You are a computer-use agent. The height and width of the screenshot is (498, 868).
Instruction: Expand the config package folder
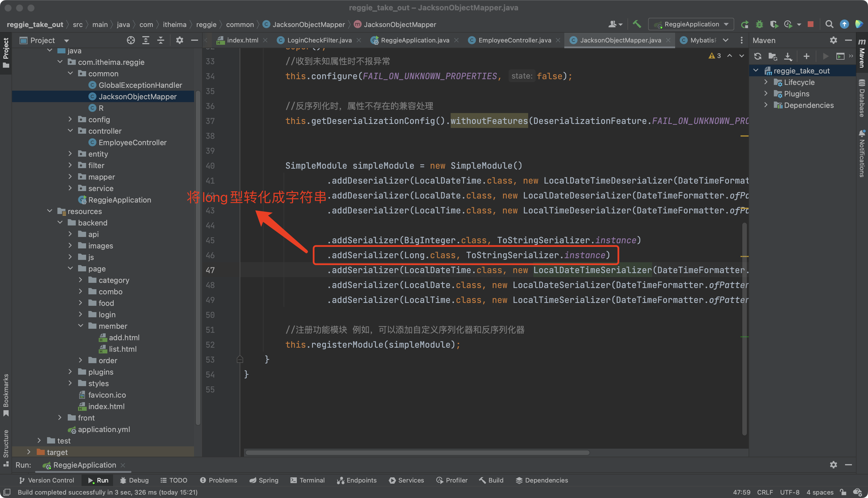tap(70, 119)
